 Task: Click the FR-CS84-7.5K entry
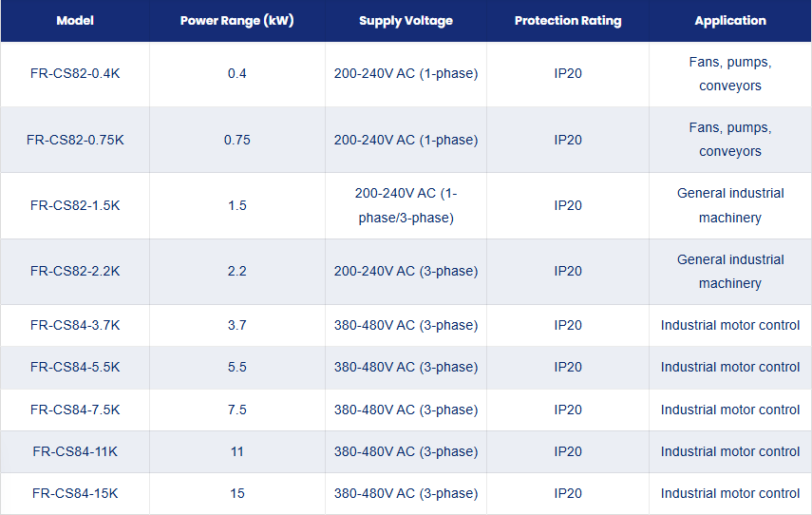75,410
